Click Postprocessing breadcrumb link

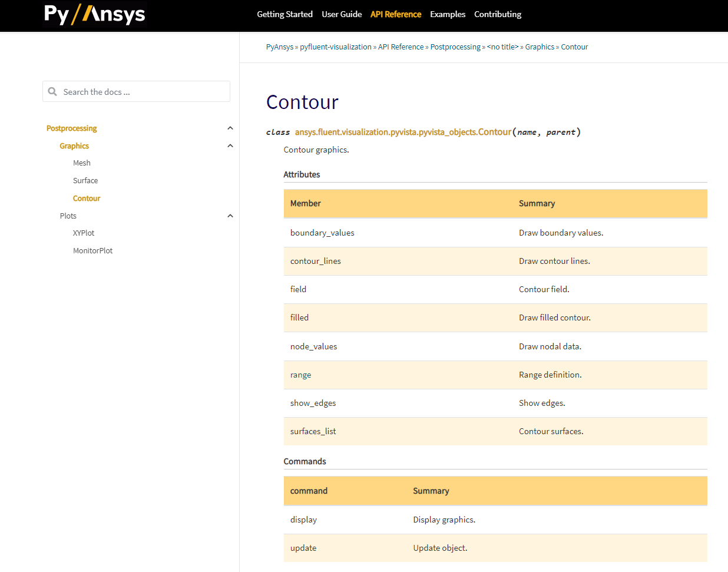point(455,47)
